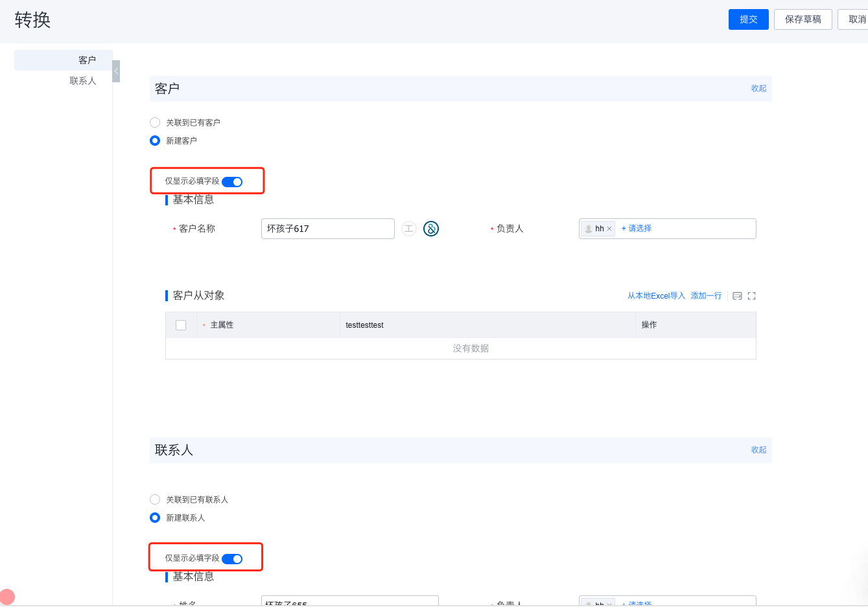Click inside the 客户名称 input showing 坏孩子617
Image resolution: width=868 pixels, height=607 pixels.
(327, 228)
